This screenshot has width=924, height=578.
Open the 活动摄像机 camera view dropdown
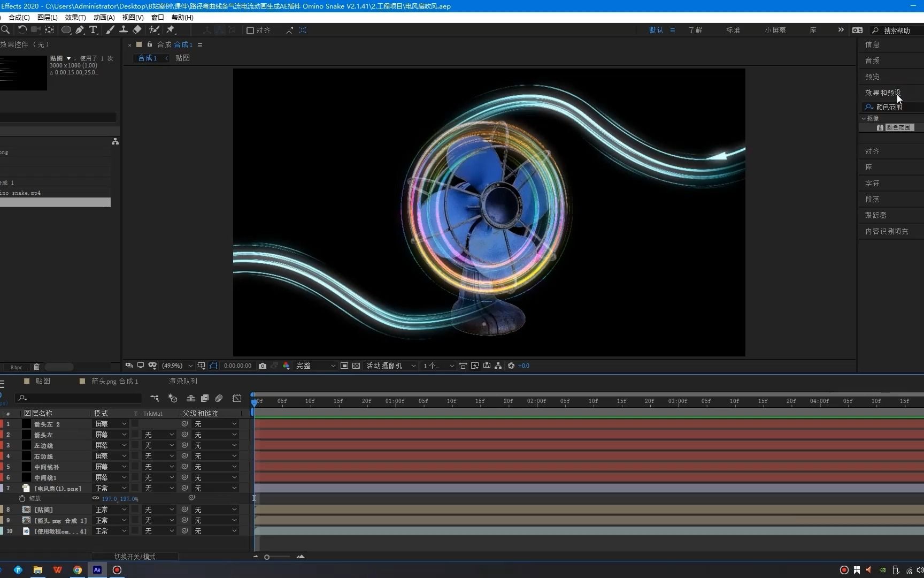pos(391,366)
